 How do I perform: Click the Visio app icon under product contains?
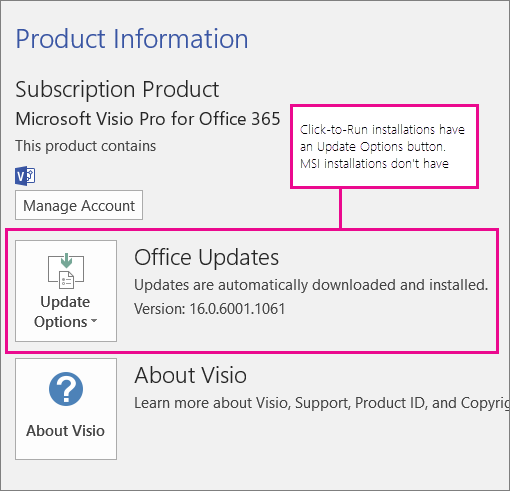point(25,176)
